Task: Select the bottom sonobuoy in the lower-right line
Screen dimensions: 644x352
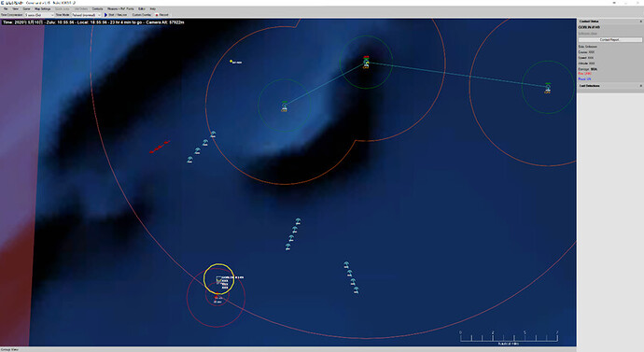Action: tap(357, 290)
